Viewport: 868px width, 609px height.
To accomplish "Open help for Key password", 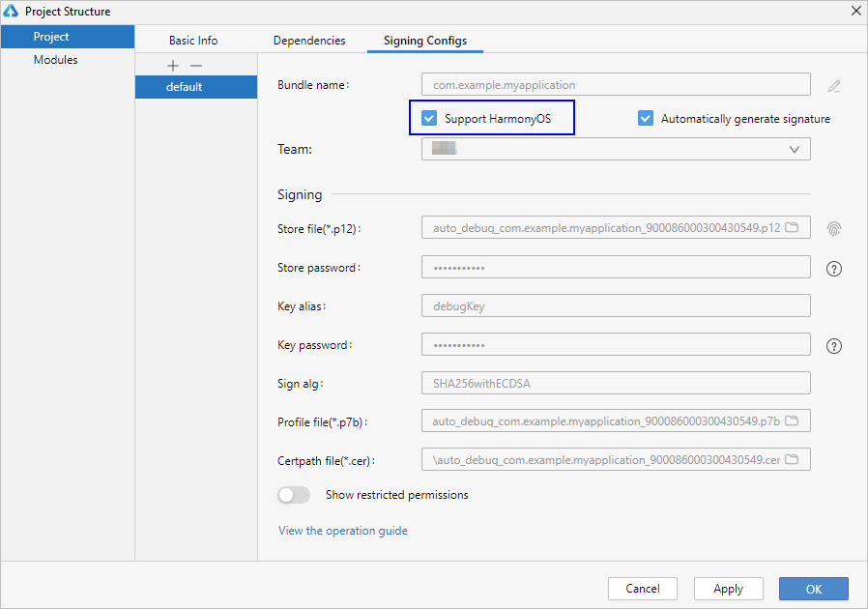I will pyautogui.click(x=833, y=346).
